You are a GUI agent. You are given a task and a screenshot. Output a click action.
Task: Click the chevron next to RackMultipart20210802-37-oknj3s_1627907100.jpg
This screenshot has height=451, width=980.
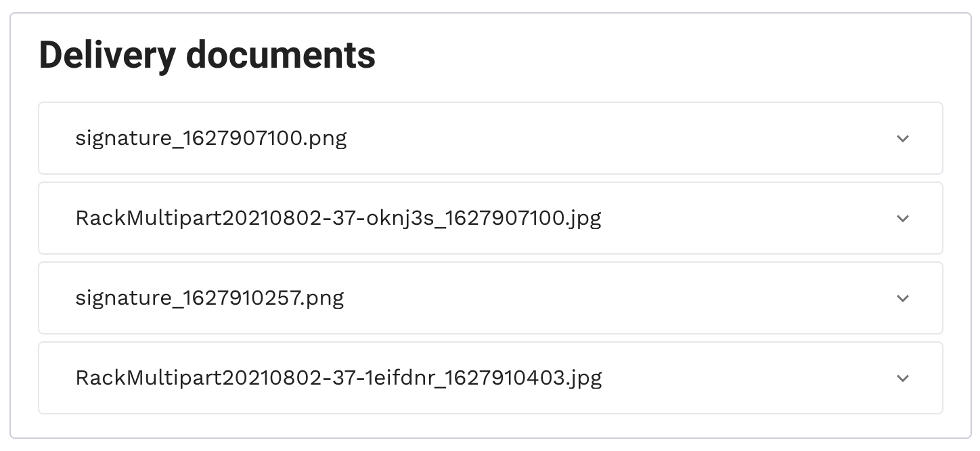coord(902,219)
